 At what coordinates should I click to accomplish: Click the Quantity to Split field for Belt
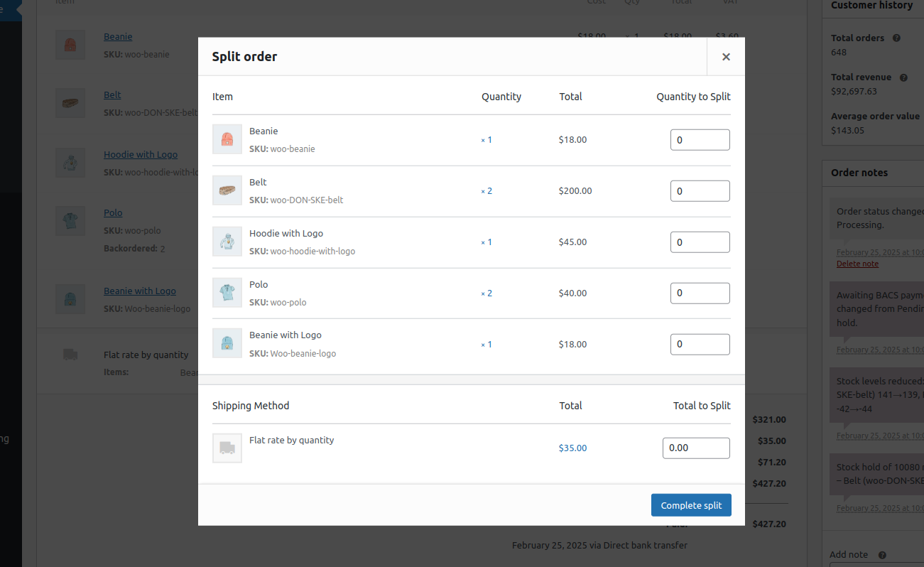pos(700,190)
